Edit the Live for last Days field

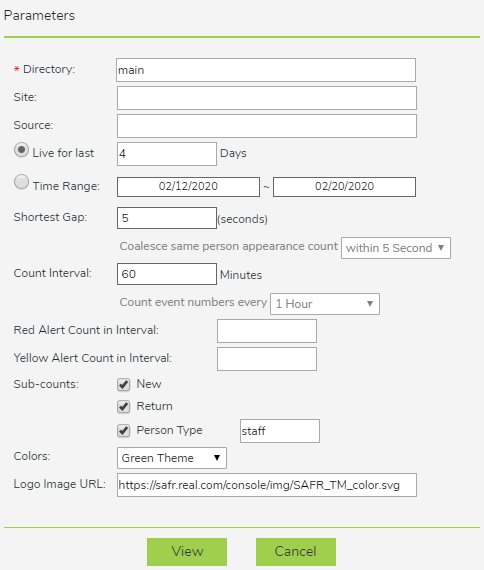click(167, 154)
